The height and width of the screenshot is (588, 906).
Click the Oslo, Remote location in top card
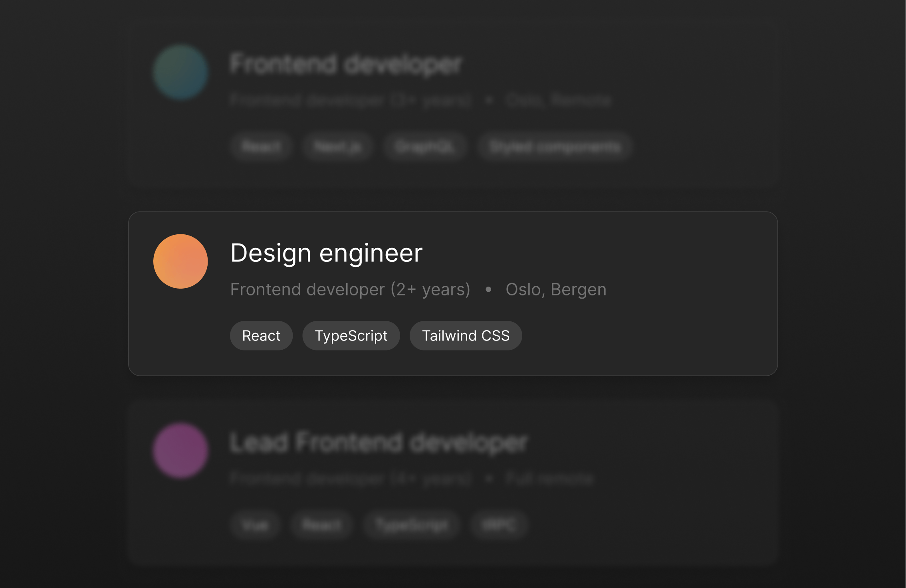click(558, 100)
